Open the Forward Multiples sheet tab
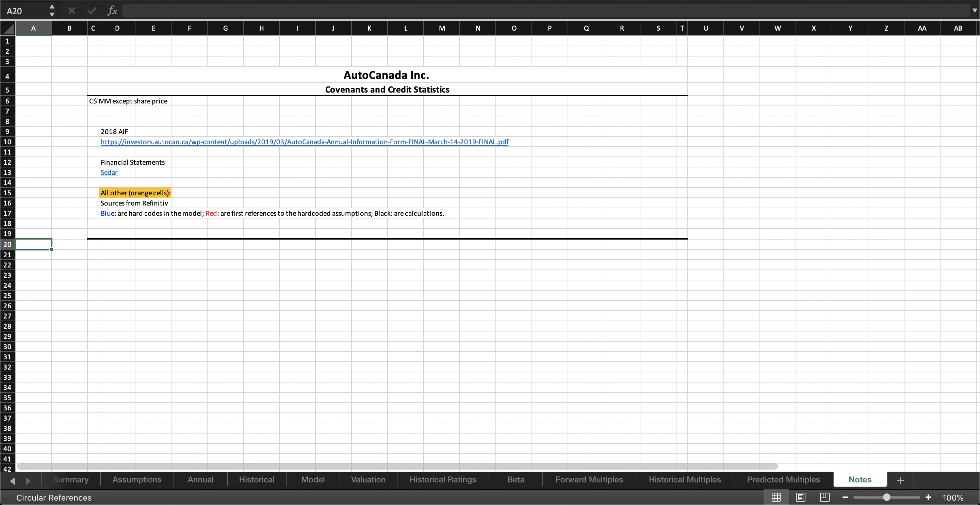 pos(589,479)
